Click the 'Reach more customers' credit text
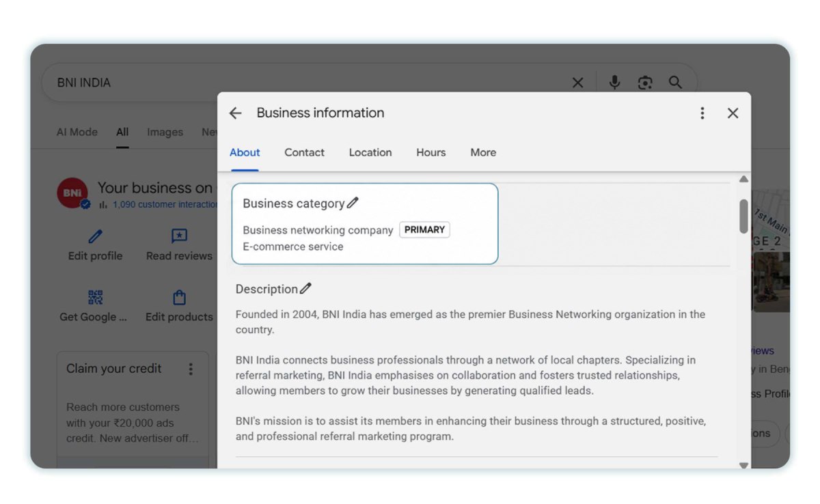820x504 pixels. pyautogui.click(x=133, y=423)
